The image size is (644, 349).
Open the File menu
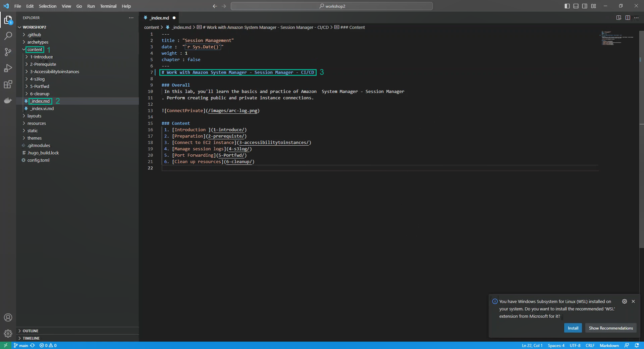pos(17,6)
